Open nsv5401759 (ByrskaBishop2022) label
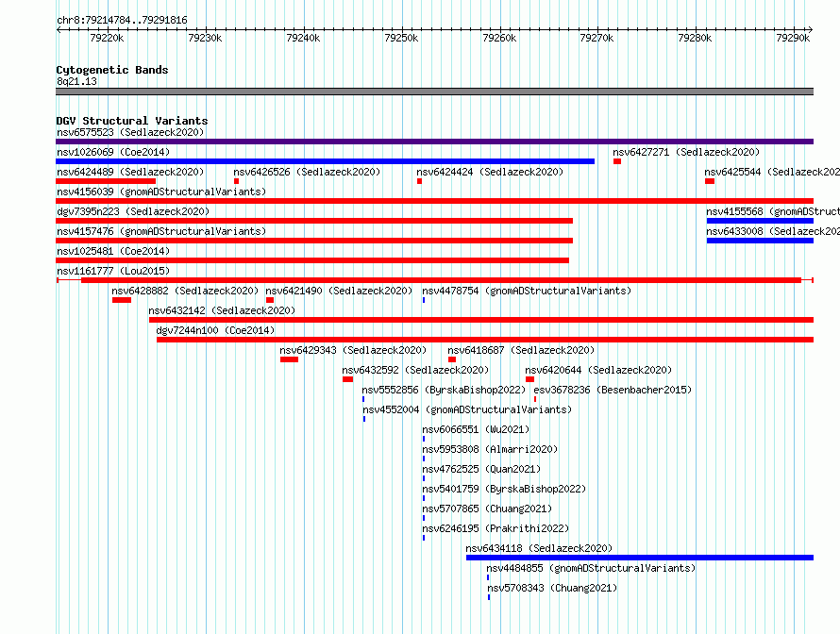 pos(504,489)
